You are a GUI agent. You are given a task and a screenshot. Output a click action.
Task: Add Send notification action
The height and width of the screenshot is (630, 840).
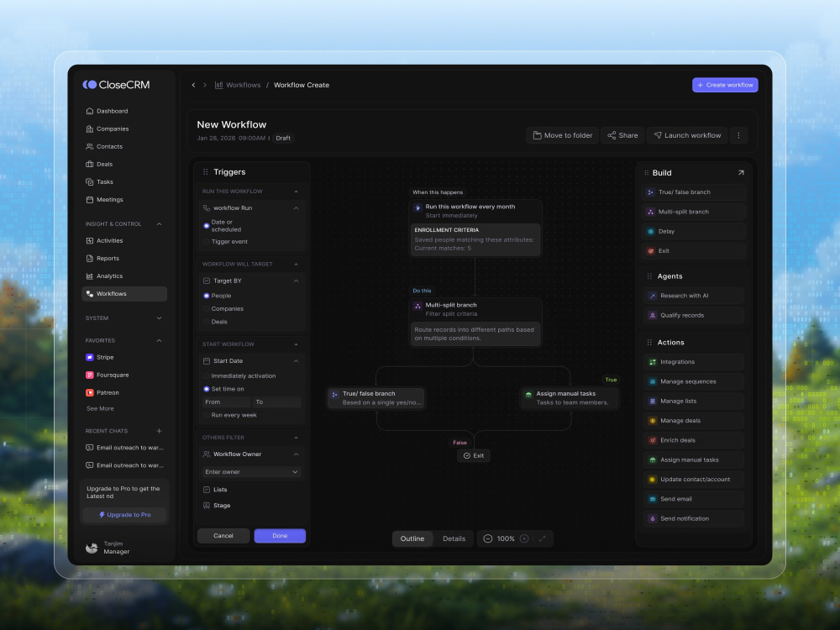pos(694,518)
